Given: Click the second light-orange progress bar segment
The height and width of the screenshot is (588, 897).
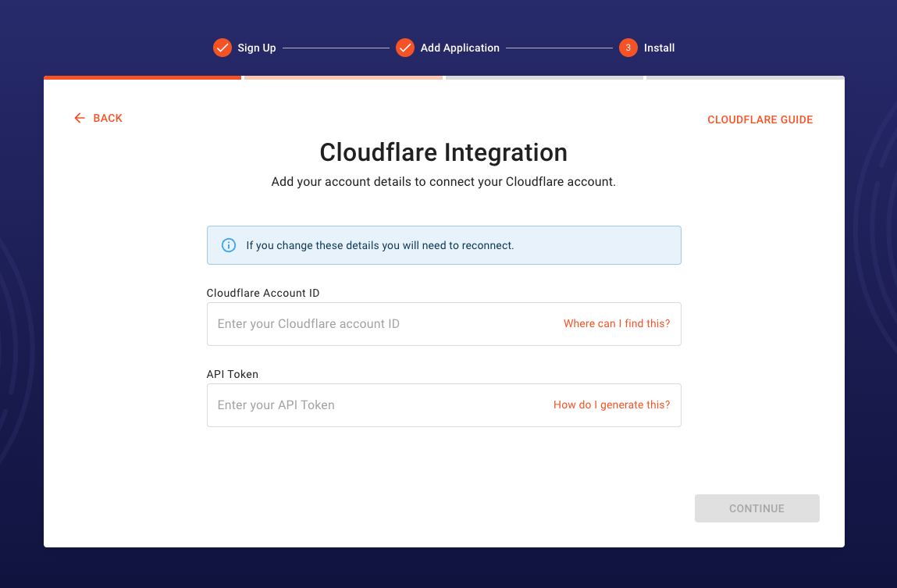Looking at the screenshot, I should pos(343,78).
